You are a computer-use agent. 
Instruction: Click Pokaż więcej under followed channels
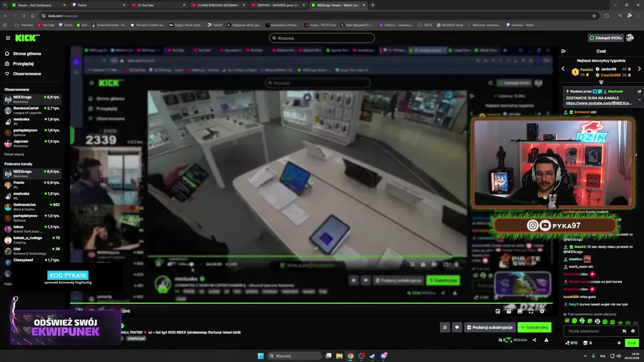point(14,154)
